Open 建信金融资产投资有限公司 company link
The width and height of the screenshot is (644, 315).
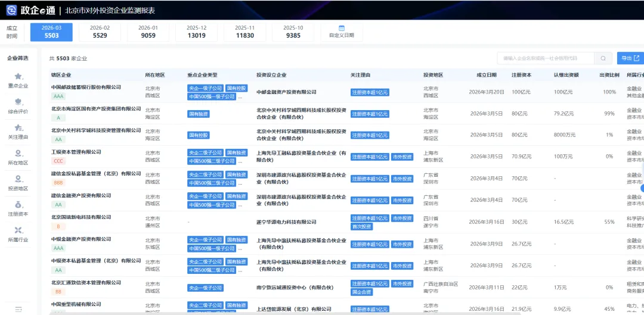click(x=81, y=196)
